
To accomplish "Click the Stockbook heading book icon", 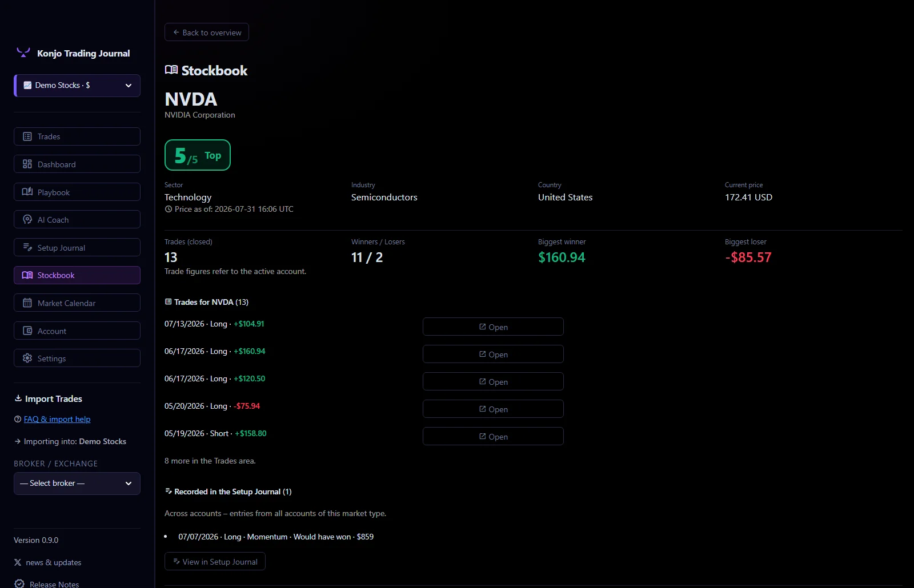I will coord(171,70).
